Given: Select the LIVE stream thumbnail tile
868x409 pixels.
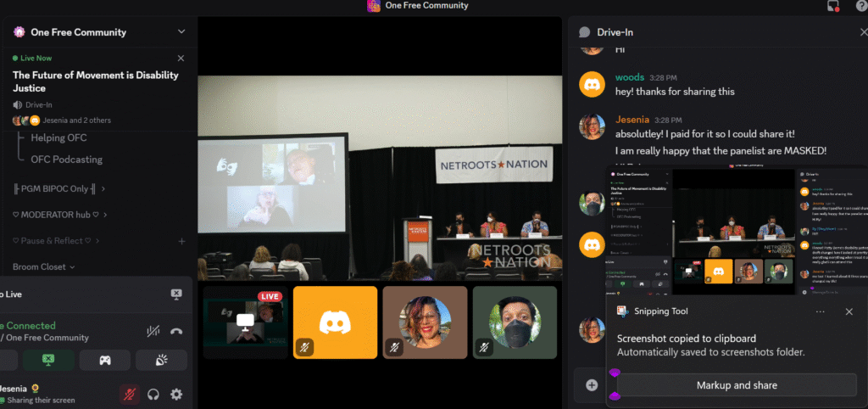Looking at the screenshot, I should (246, 322).
